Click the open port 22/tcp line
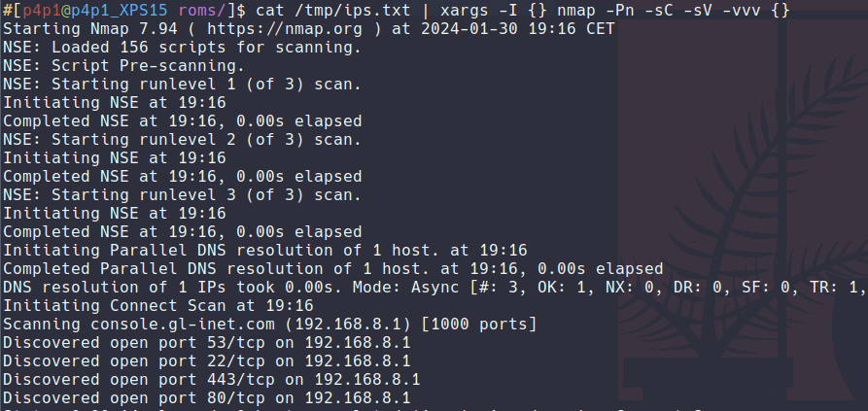This screenshot has width=868, height=411. (206, 360)
